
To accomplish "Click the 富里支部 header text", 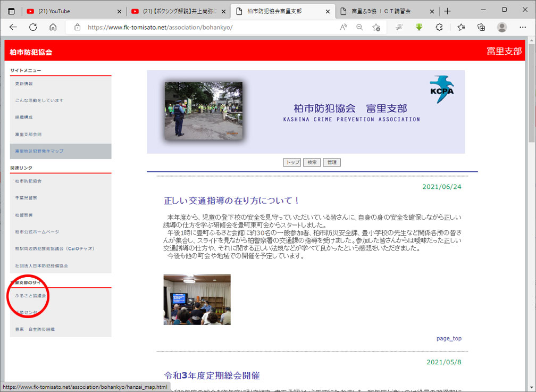I will click(504, 51).
